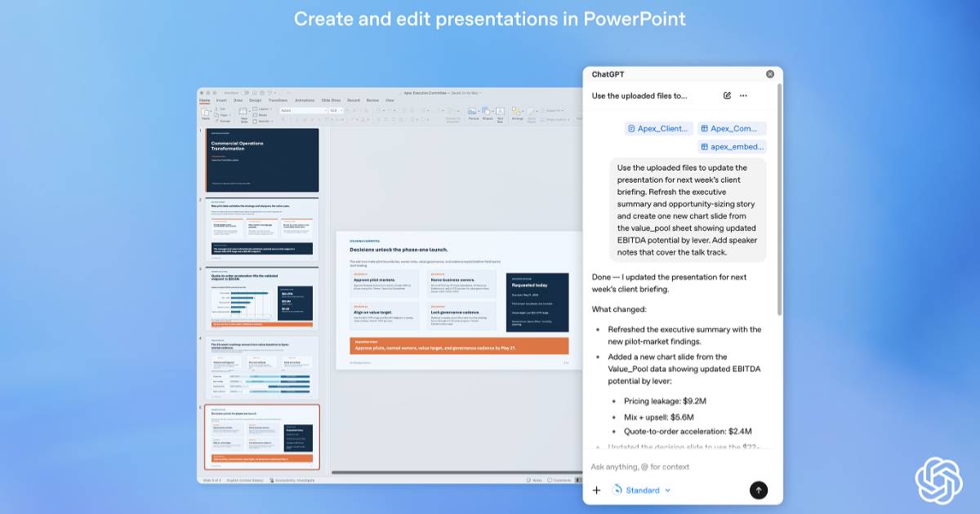Open the Standard model dropdown
This screenshot has width=980, height=514.
click(642, 490)
